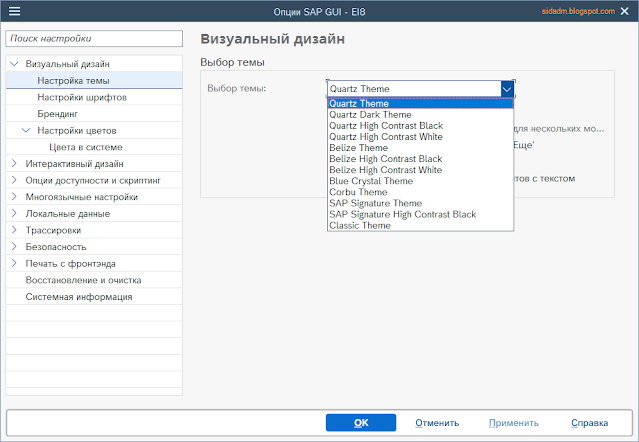Select the Трассировки tree label

53,230
